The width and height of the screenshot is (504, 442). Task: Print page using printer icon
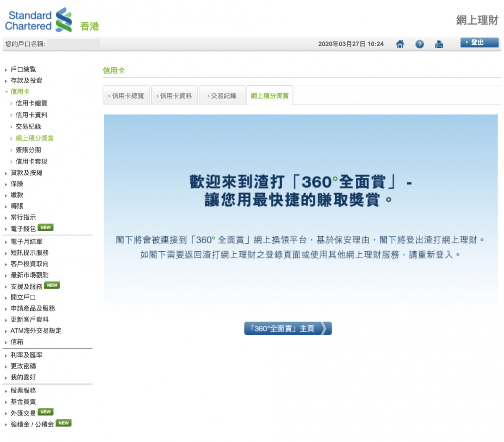[439, 44]
